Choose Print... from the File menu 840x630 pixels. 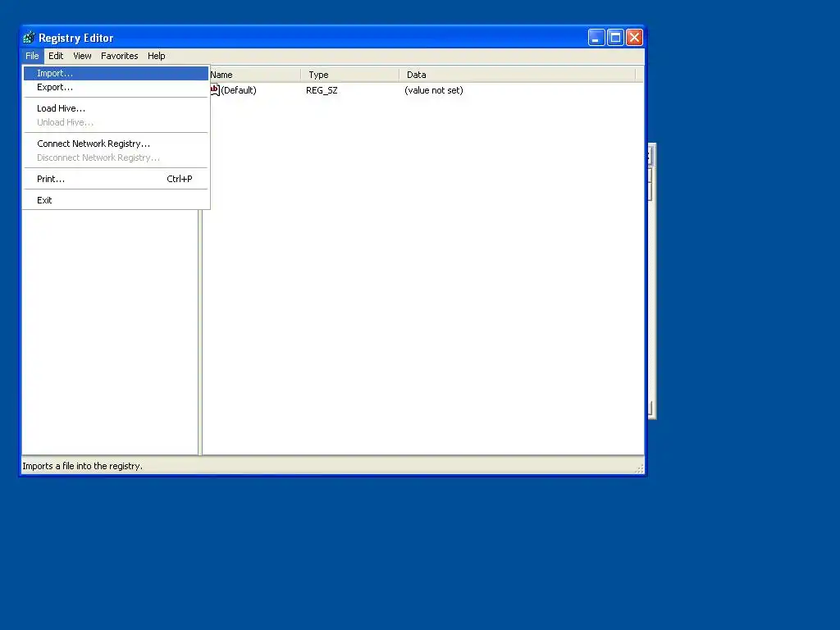[x=116, y=179]
